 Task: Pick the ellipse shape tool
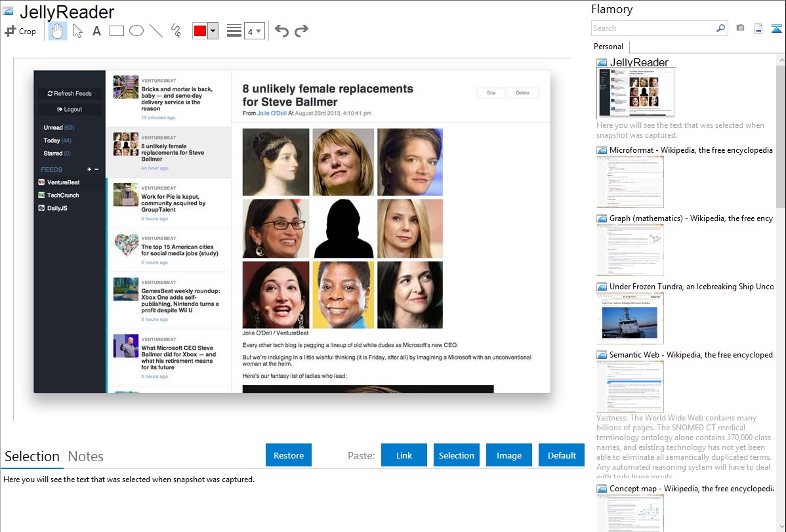point(136,31)
